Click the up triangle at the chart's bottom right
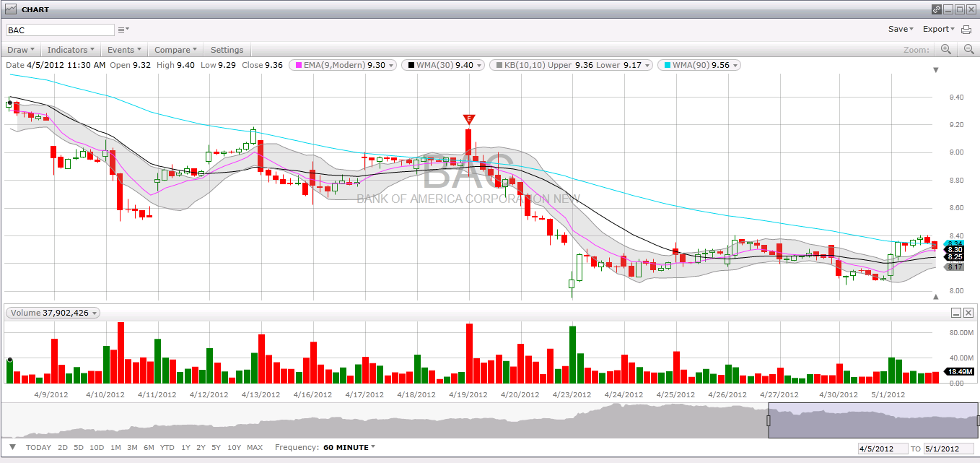980x463 pixels. [x=936, y=297]
